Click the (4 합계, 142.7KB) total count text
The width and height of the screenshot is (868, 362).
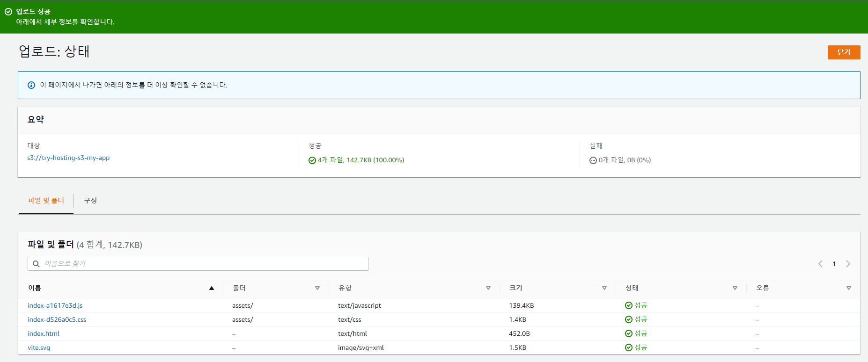point(110,245)
